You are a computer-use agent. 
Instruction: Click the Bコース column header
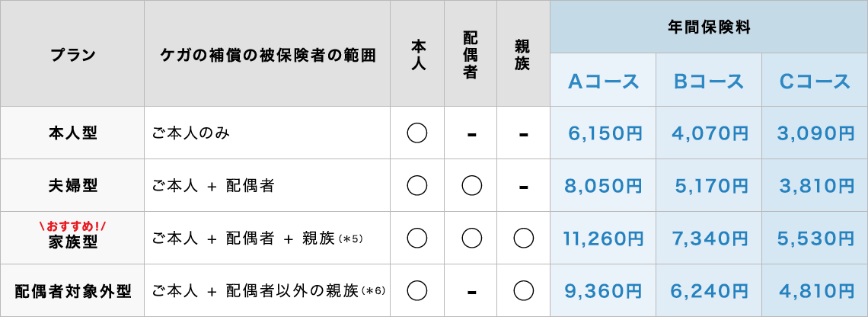[x=709, y=82]
